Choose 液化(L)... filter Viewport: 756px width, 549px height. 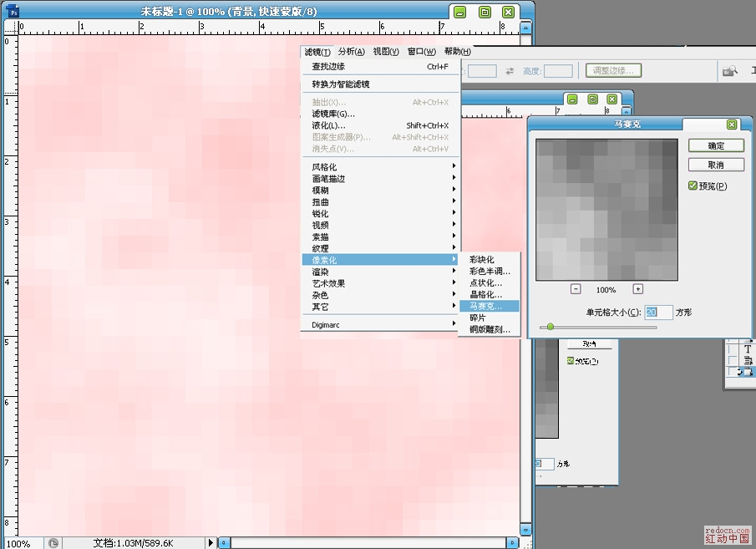click(x=380, y=125)
